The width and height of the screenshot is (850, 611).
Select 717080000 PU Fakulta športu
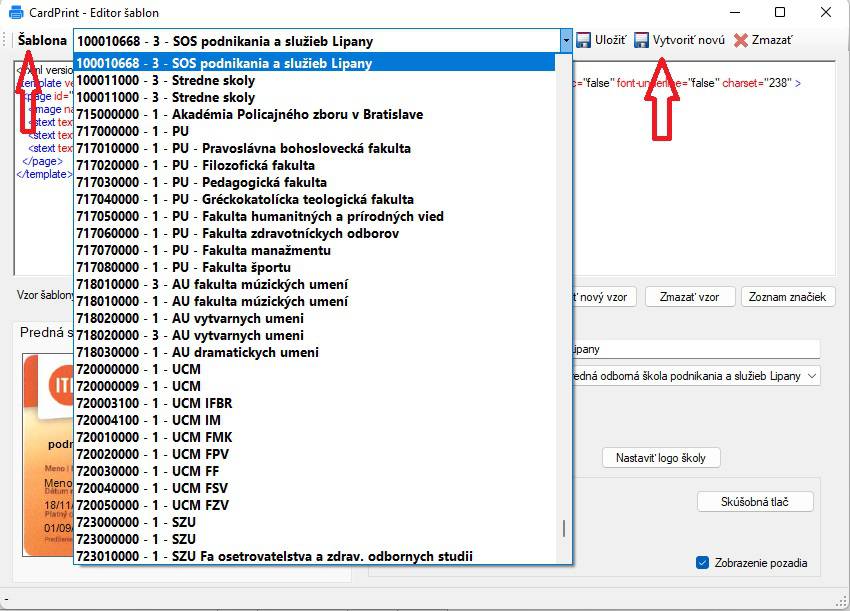(x=184, y=267)
